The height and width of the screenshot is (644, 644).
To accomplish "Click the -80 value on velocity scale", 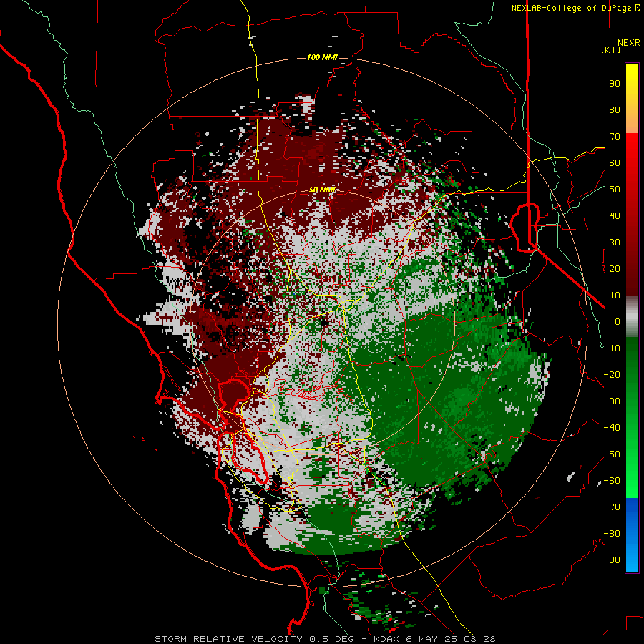I will [612, 534].
